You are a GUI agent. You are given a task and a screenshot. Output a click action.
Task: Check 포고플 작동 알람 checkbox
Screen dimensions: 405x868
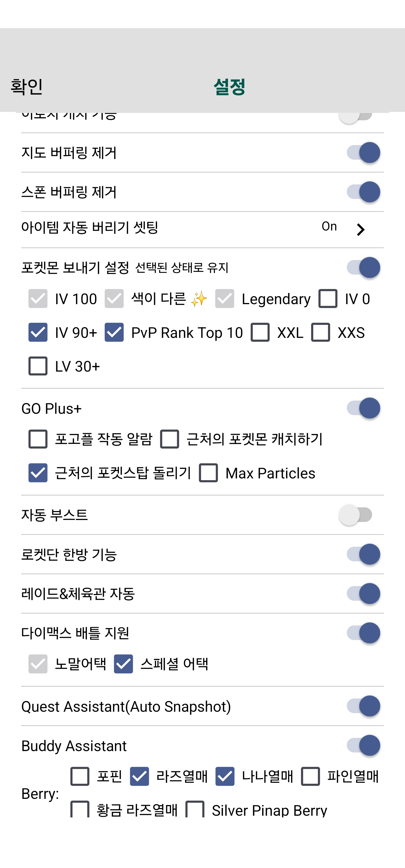point(38,439)
